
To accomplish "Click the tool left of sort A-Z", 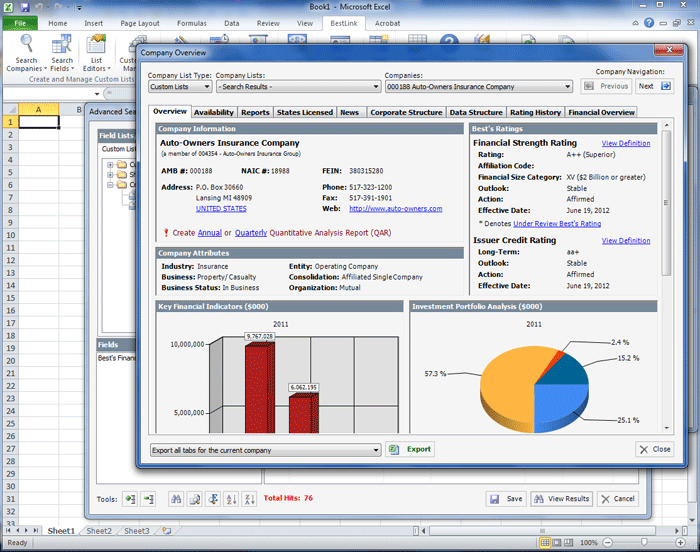I will [x=213, y=498].
